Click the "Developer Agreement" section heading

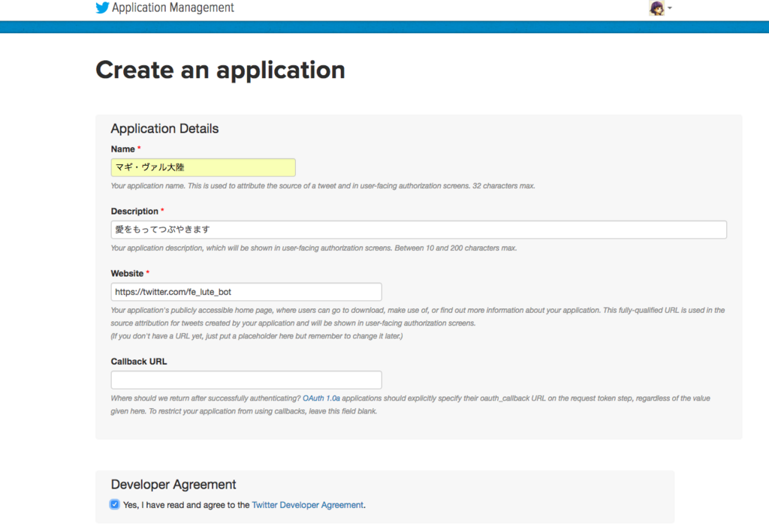[173, 484]
